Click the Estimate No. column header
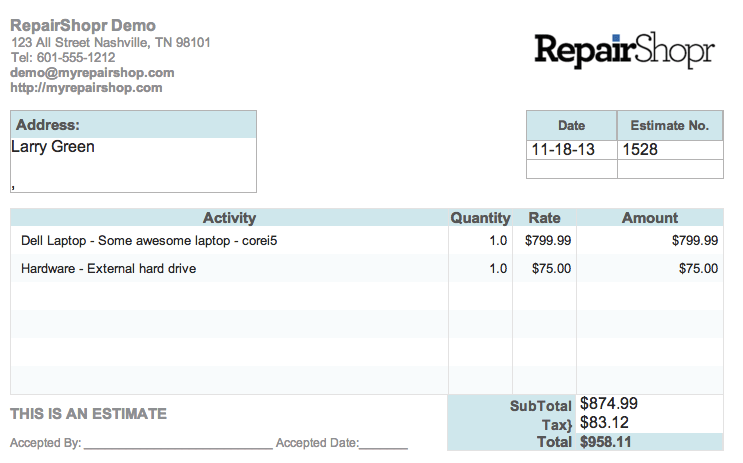743x463 pixels. coord(670,126)
